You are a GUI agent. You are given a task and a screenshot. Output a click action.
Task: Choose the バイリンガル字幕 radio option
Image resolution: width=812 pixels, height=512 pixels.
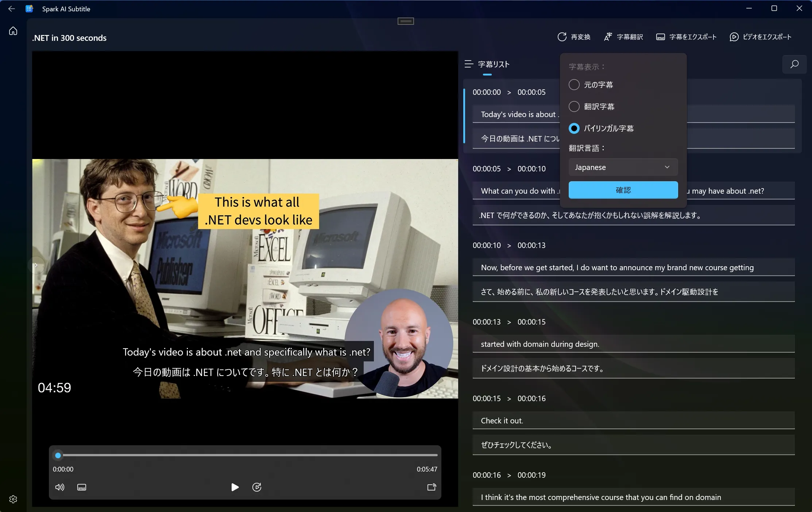point(574,128)
